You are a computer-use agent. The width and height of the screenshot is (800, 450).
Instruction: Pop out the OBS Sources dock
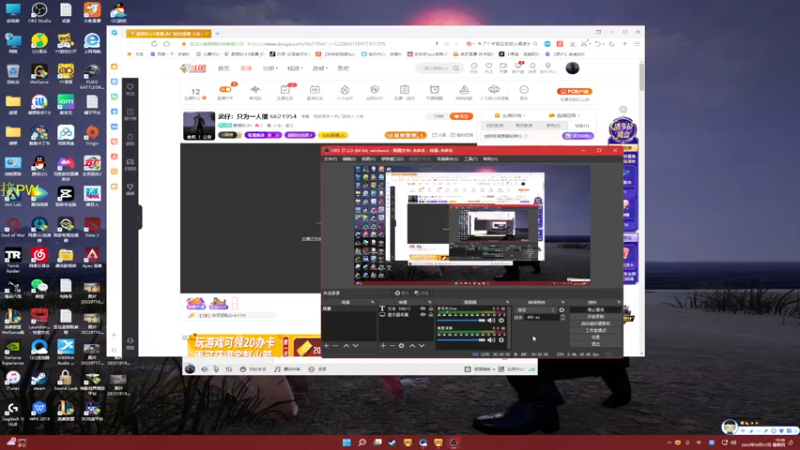click(430, 303)
